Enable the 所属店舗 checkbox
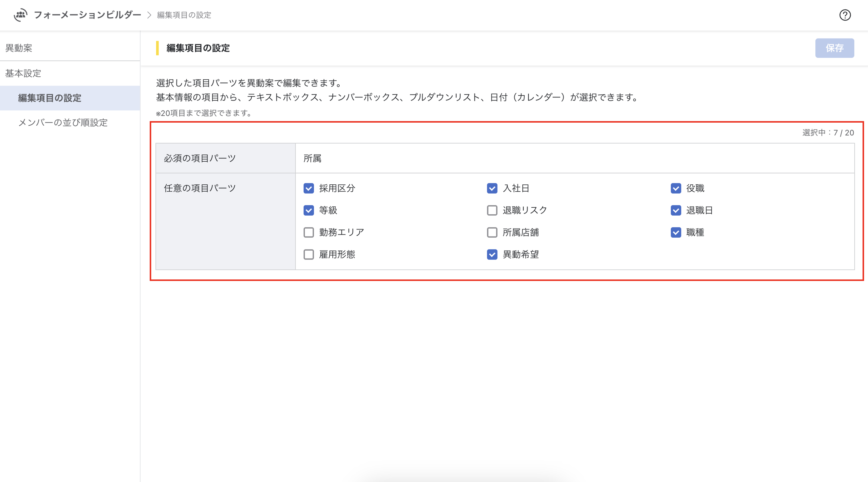Viewport: 868px width, 482px height. coord(492,233)
